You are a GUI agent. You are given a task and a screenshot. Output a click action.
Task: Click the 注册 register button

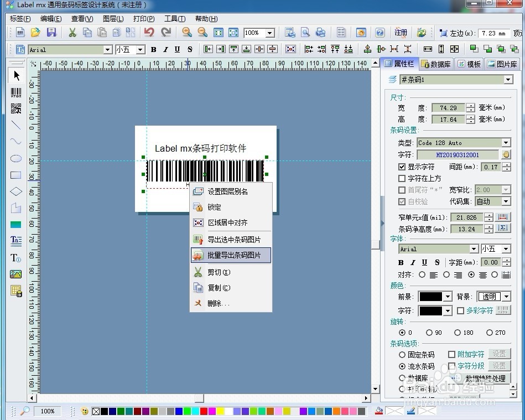(x=401, y=33)
